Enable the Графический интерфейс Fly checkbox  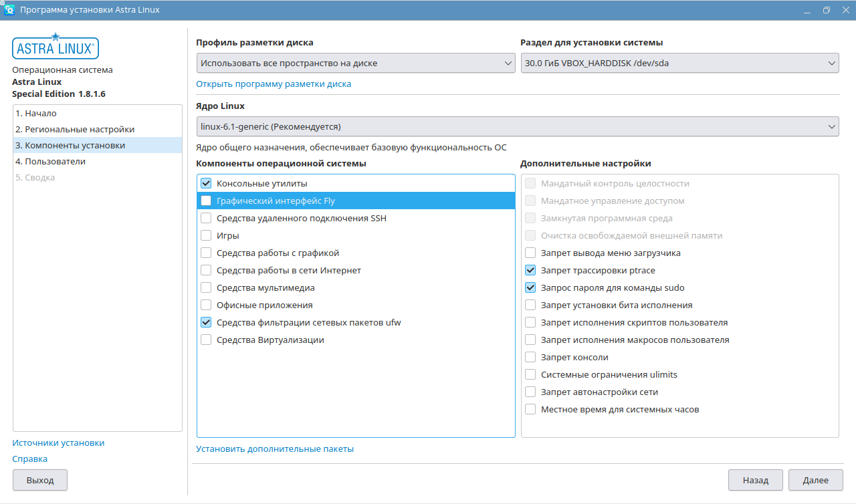(206, 201)
